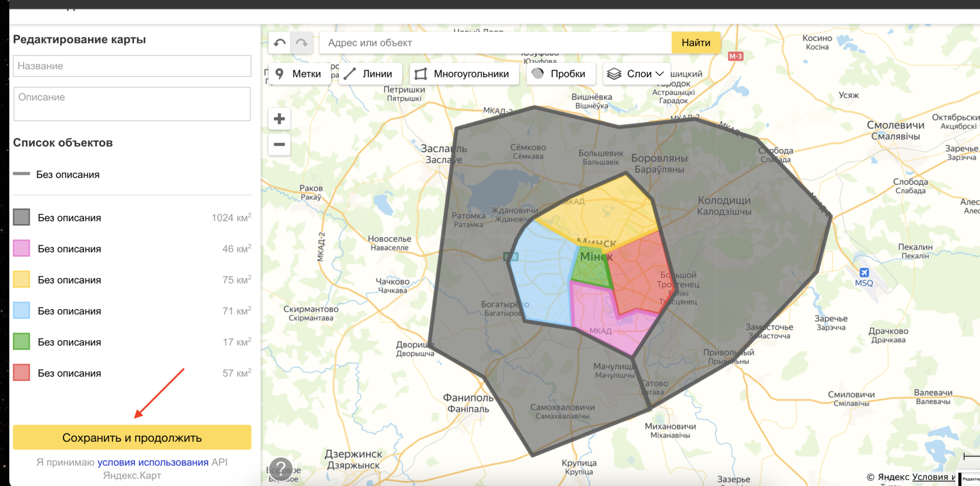980x486 pixels.
Task: Select the yellow 75 км² polygon item
Action: [69, 280]
